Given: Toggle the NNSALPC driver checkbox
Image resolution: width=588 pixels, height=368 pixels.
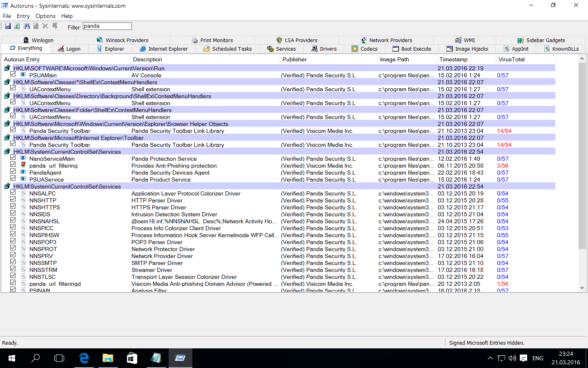Looking at the screenshot, I should (13, 193).
